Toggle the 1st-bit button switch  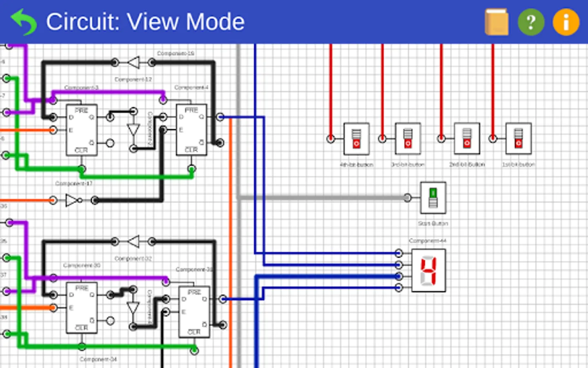(x=519, y=139)
